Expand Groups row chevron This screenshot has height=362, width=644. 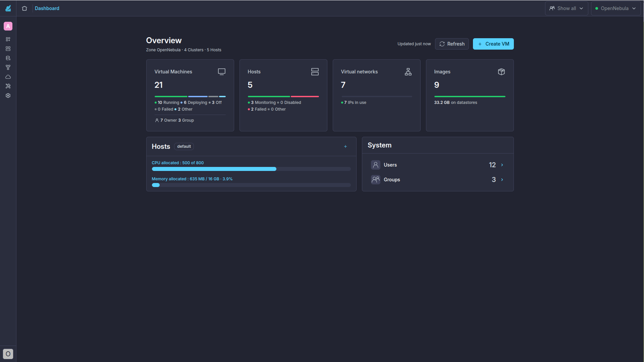tap(502, 180)
